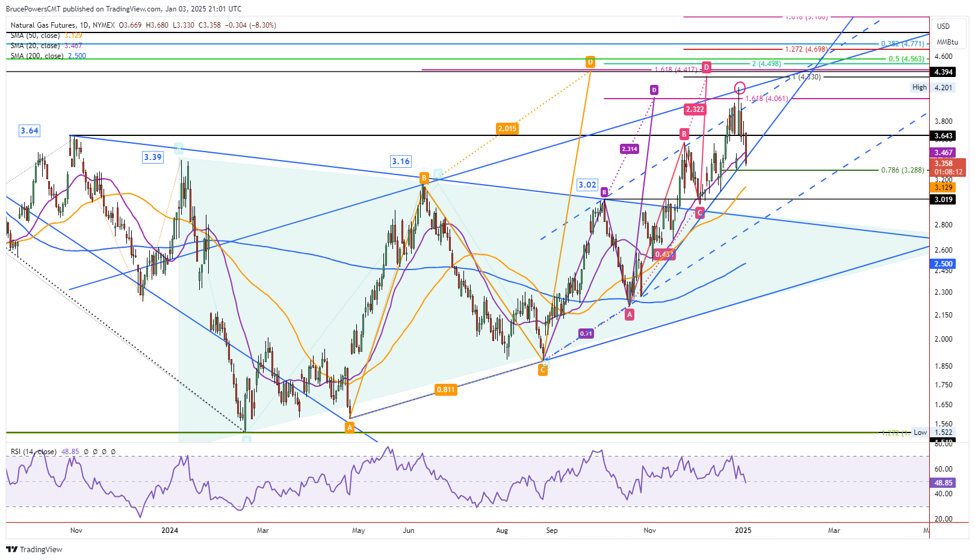Image resolution: width=975 pixels, height=560 pixels.
Task: Click the orange pattern point D marker
Action: [x=590, y=62]
